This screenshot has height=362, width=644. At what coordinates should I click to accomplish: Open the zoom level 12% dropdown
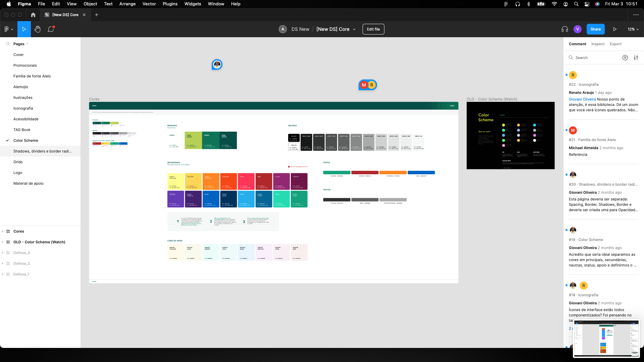point(633,29)
